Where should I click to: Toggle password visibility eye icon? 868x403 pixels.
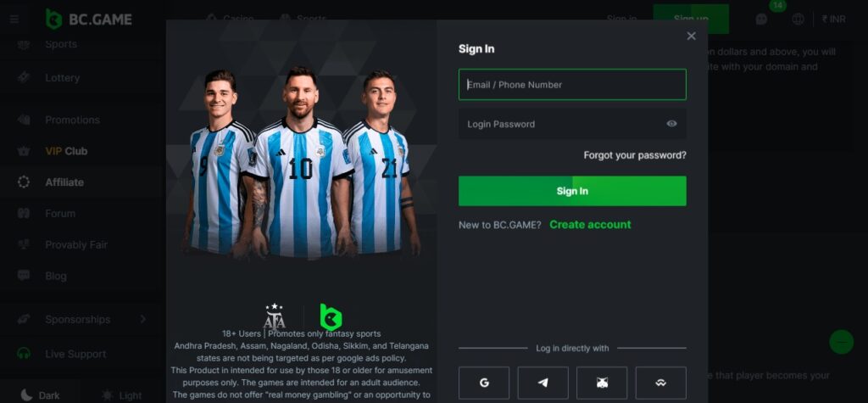(x=671, y=124)
